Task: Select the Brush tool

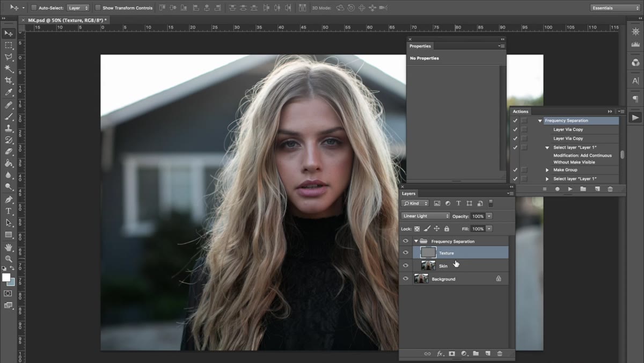Action: (x=8, y=117)
